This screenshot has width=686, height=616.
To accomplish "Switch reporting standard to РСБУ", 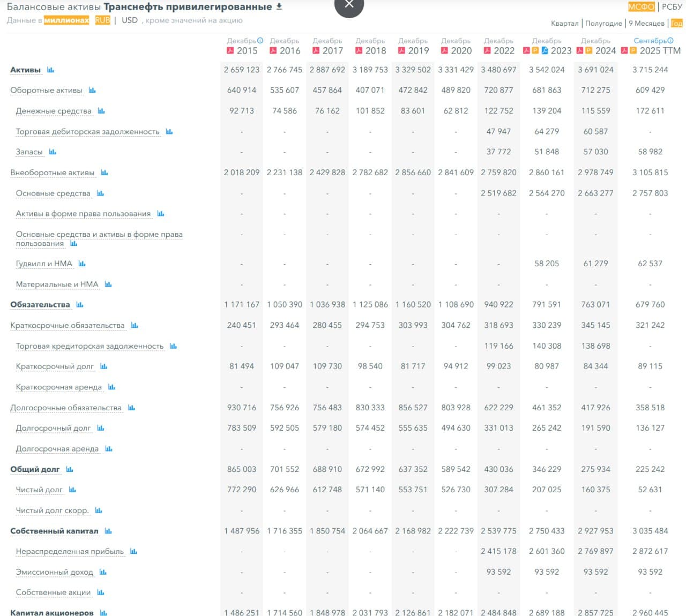I will (672, 7).
